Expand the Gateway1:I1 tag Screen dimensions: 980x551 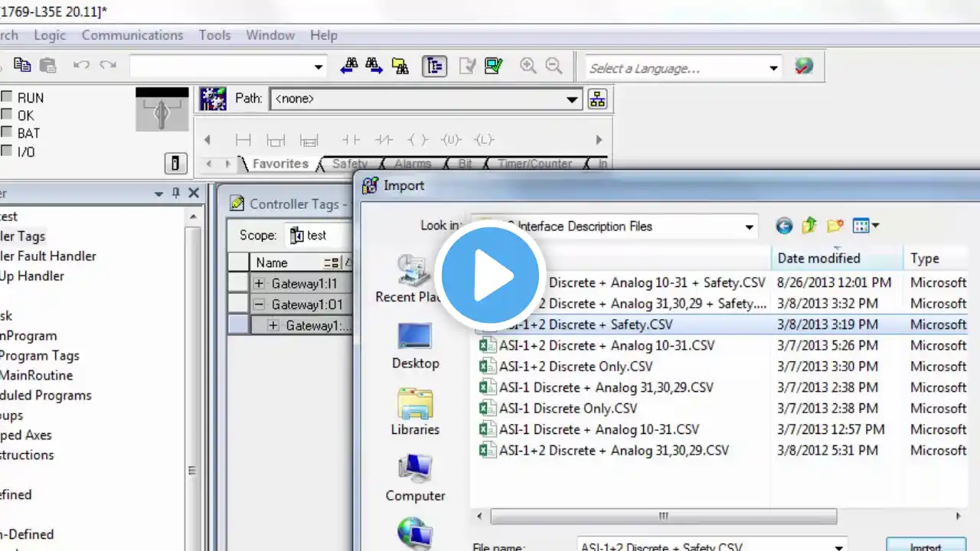[259, 284]
